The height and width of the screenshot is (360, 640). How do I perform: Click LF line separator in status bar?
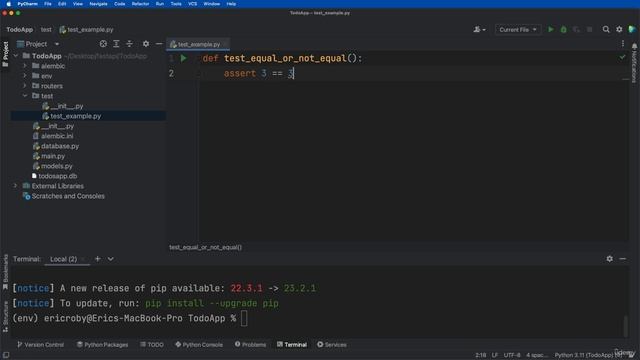495,355
